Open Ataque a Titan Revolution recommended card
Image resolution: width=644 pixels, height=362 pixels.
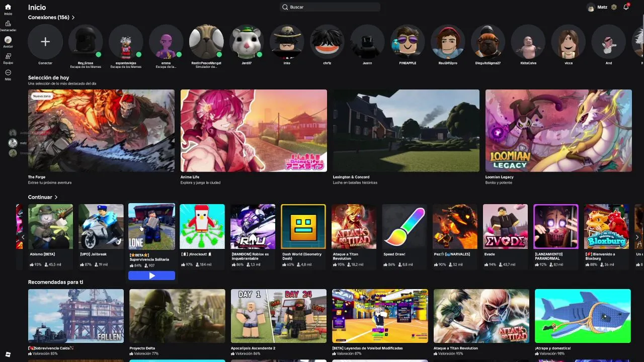[481, 316]
